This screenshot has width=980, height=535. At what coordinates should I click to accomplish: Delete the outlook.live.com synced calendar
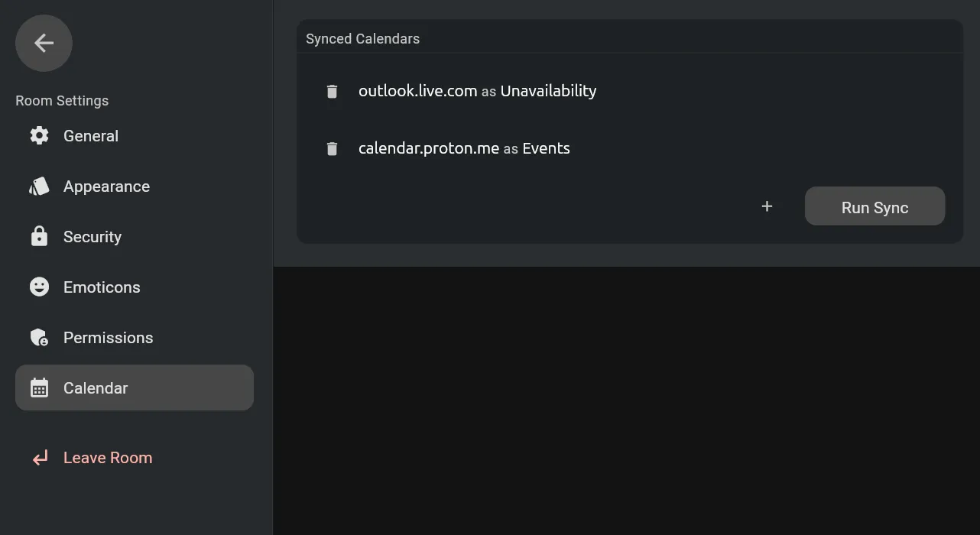coord(332,90)
